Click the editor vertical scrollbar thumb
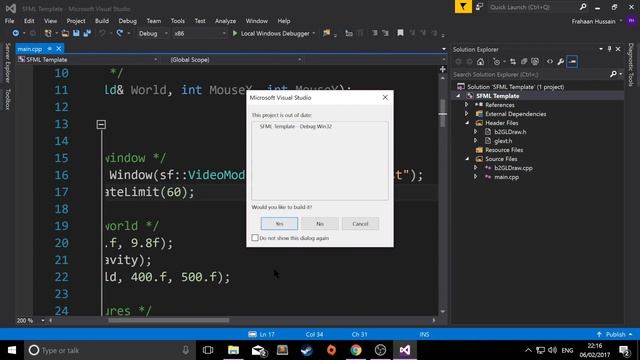The image size is (640, 360). [x=442, y=113]
